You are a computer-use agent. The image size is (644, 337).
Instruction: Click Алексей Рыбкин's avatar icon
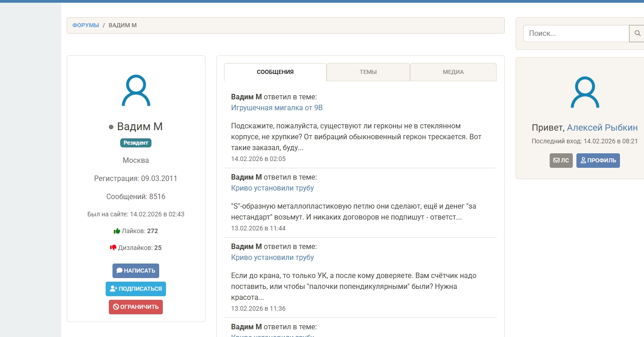585,92
